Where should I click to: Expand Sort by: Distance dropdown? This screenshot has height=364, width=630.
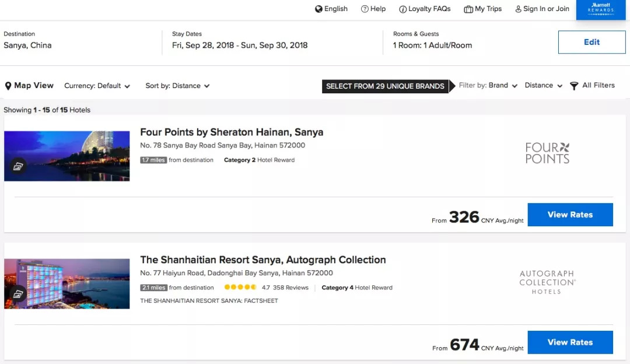pos(177,86)
